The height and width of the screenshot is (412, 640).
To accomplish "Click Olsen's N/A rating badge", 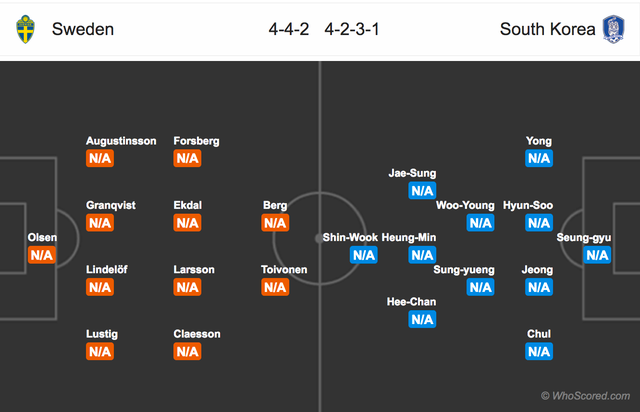I will point(41,255).
